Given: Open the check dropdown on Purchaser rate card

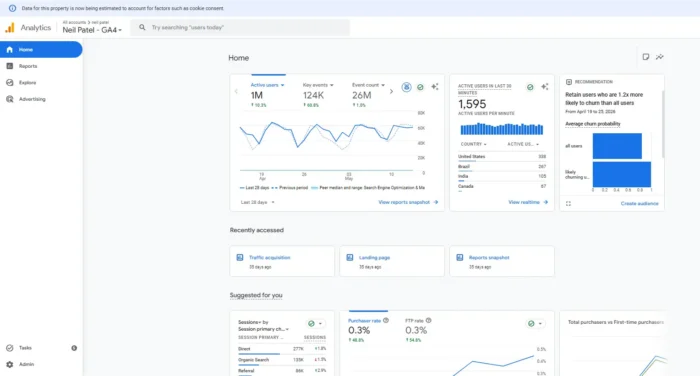Looking at the screenshot, I should click(x=535, y=323).
